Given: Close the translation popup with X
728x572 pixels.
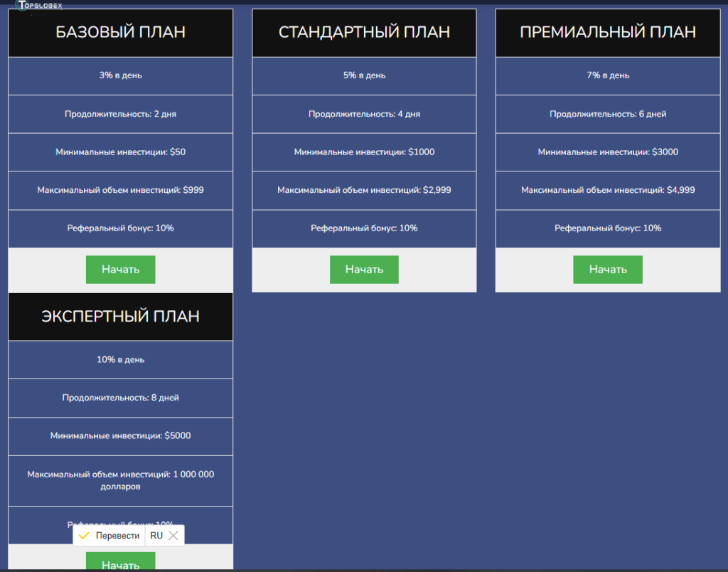Looking at the screenshot, I should point(173,536).
